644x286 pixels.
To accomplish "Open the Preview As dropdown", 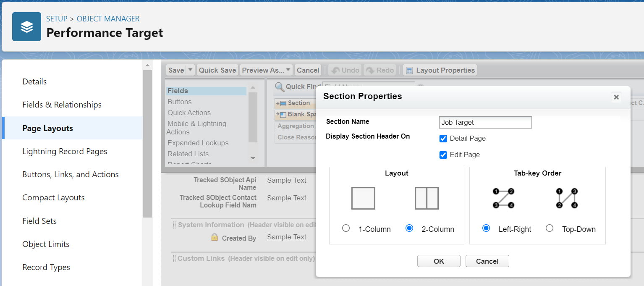I will click(267, 70).
